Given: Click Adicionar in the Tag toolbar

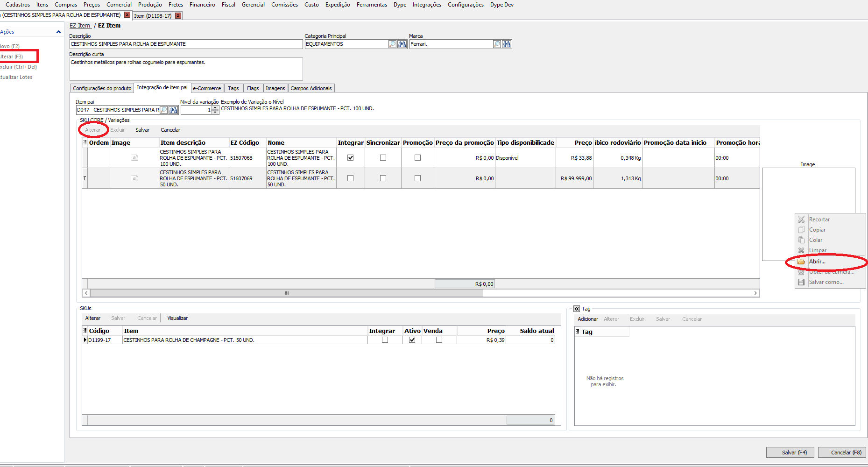Looking at the screenshot, I should pos(588,319).
